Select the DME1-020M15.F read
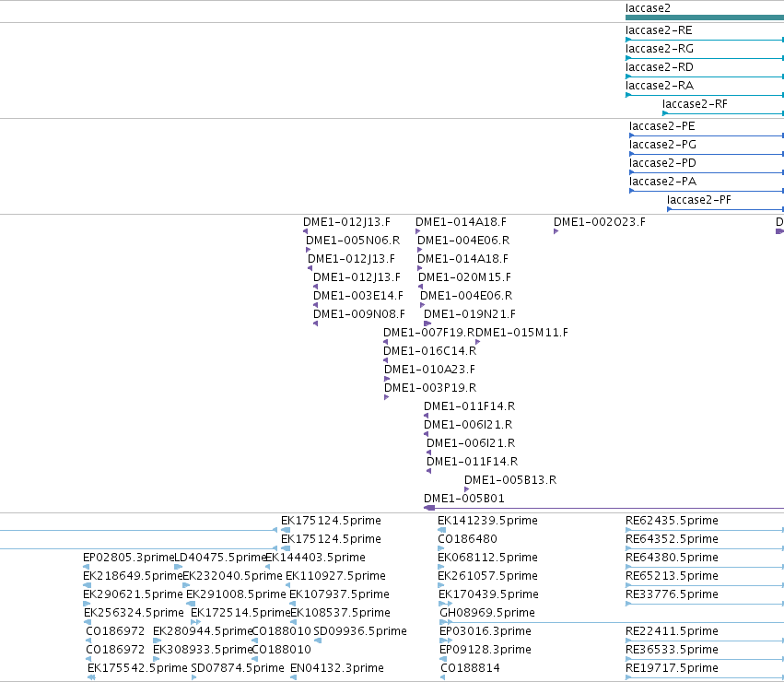Screen dimensions: 784x682 464,277
